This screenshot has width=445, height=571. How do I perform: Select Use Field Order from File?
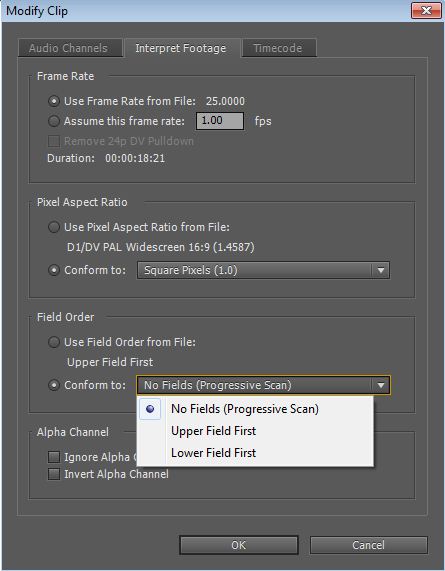pyautogui.click(x=54, y=342)
